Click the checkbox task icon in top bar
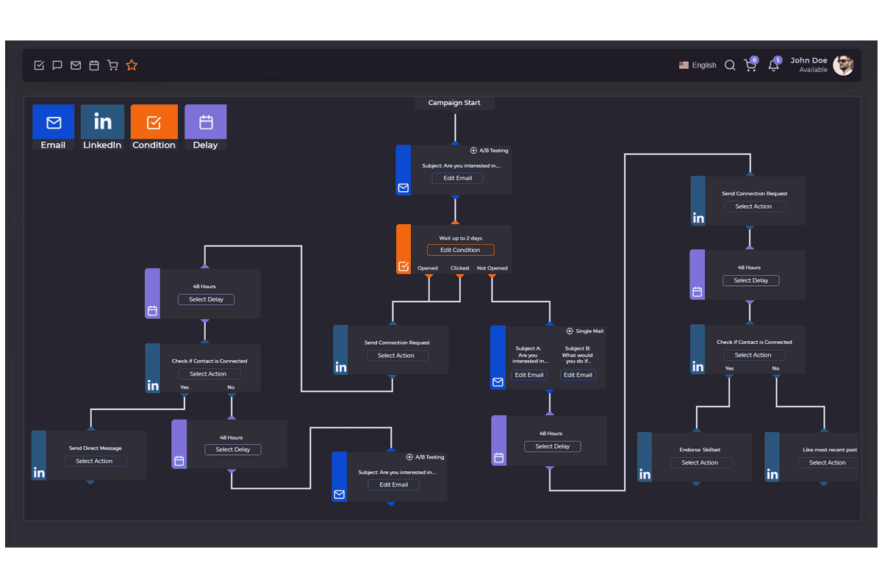 pyautogui.click(x=39, y=65)
